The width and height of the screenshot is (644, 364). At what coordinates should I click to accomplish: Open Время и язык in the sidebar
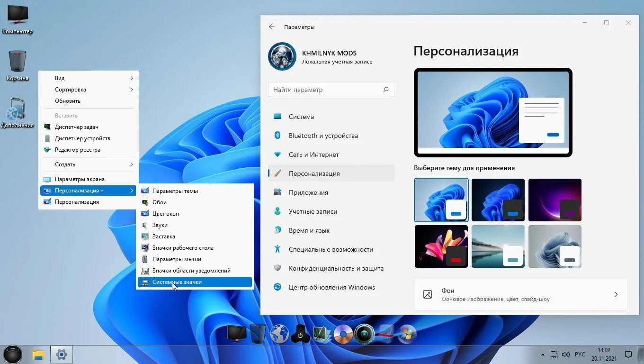(x=331, y=230)
